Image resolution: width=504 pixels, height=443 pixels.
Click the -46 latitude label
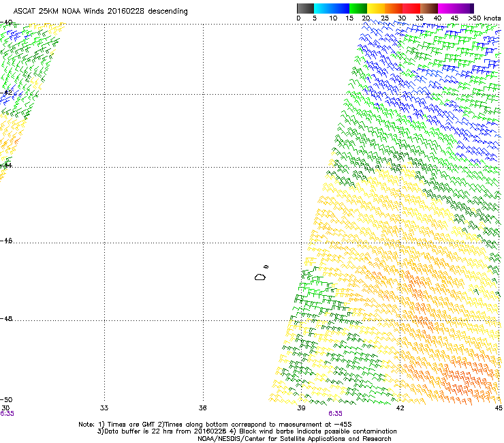pos(6,241)
